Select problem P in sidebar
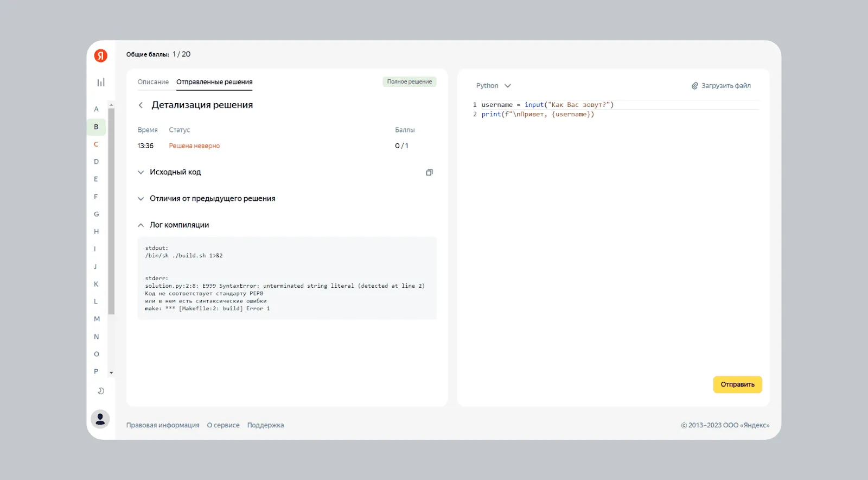This screenshot has width=868, height=480. 97,371
